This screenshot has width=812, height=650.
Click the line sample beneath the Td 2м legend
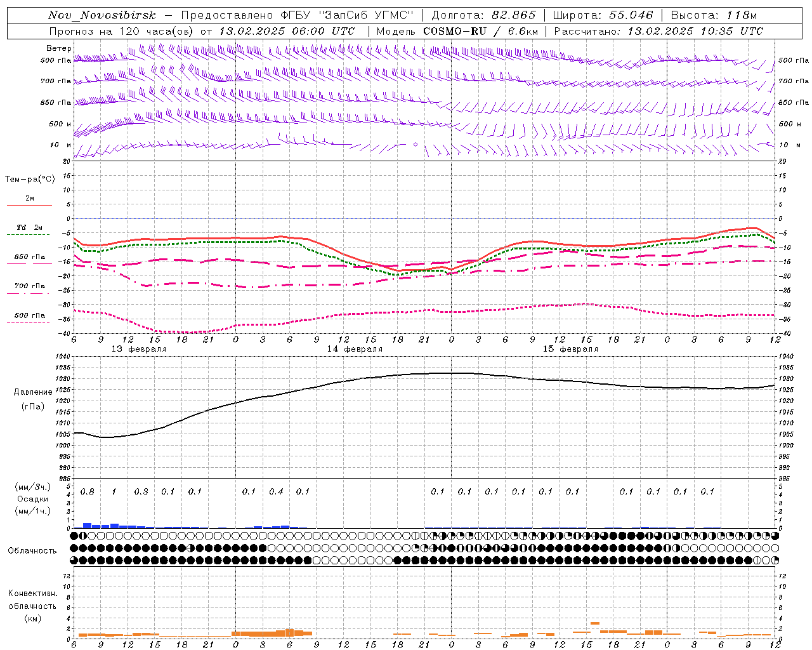(29, 235)
